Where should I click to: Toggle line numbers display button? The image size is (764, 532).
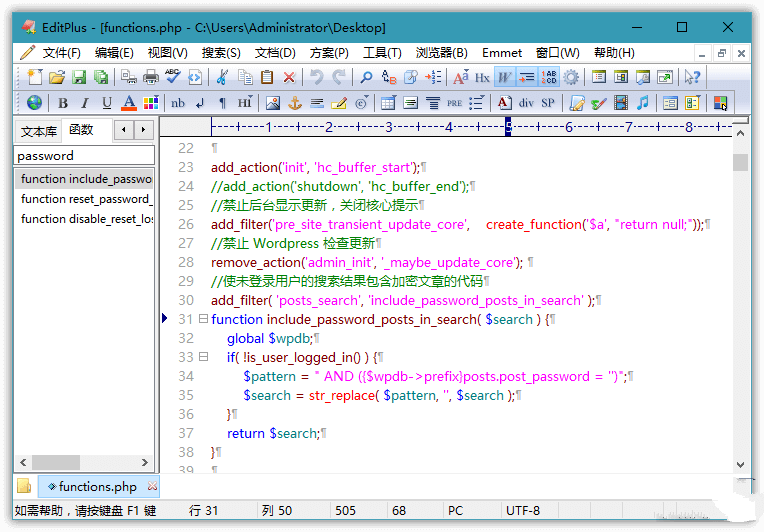point(549,77)
